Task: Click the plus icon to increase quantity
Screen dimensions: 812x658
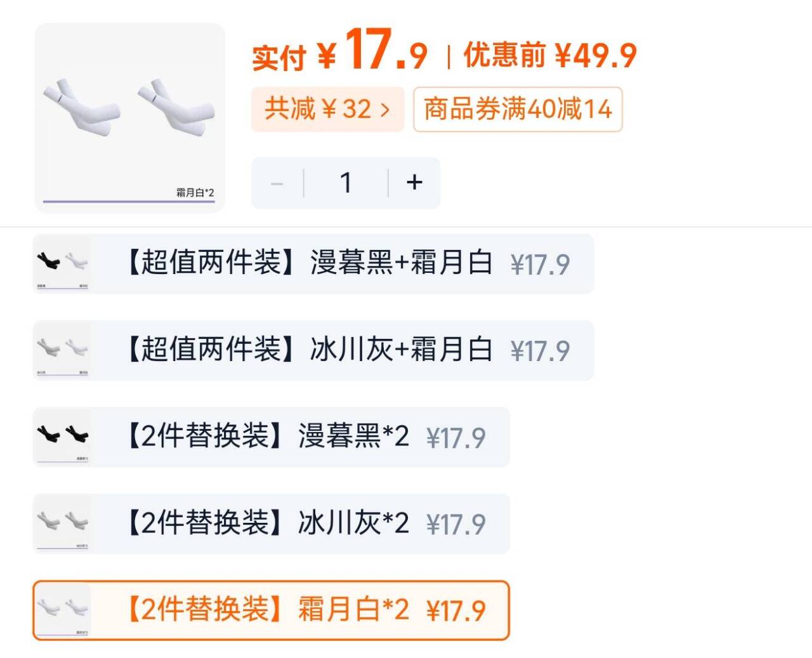Action: (414, 183)
